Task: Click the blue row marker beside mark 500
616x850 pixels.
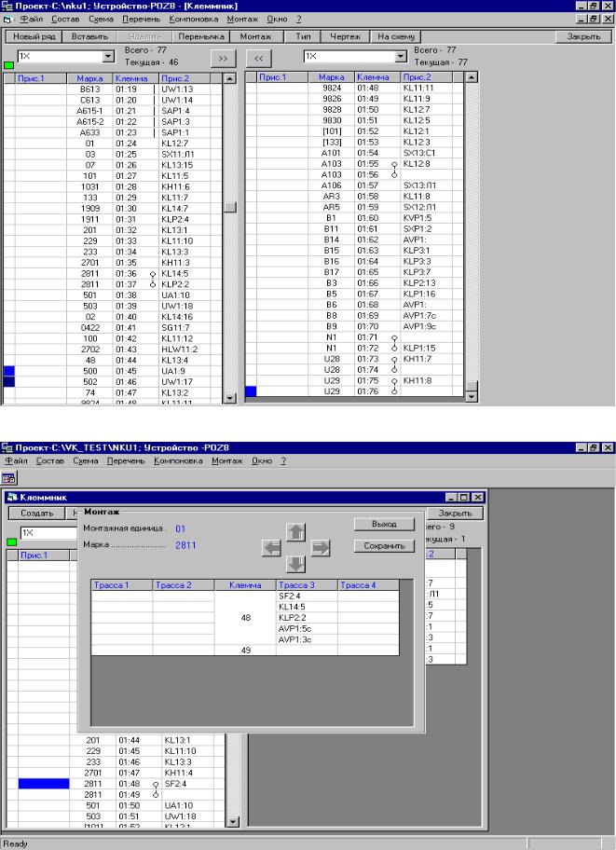Action: (9, 371)
